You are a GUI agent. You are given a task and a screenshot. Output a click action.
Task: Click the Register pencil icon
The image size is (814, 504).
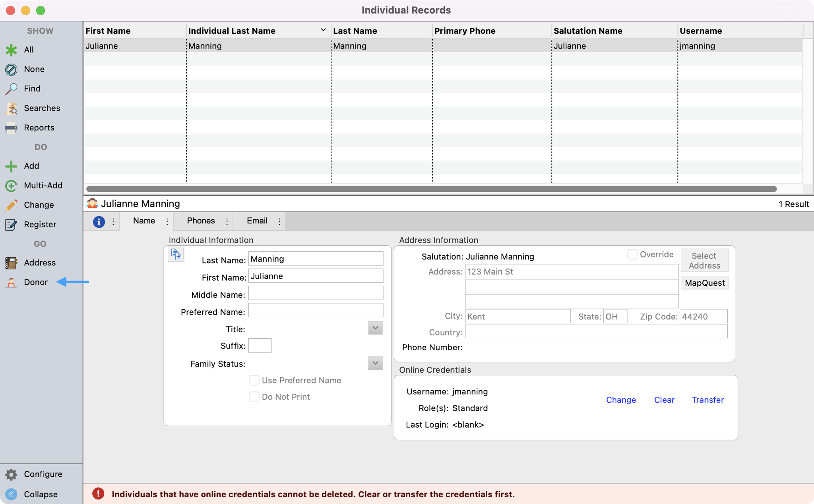tap(11, 225)
